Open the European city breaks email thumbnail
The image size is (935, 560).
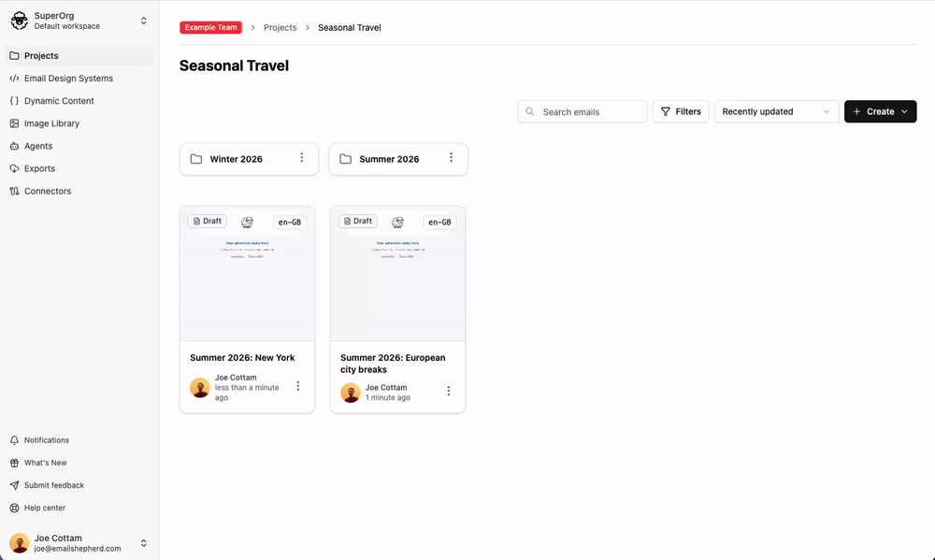click(x=397, y=274)
